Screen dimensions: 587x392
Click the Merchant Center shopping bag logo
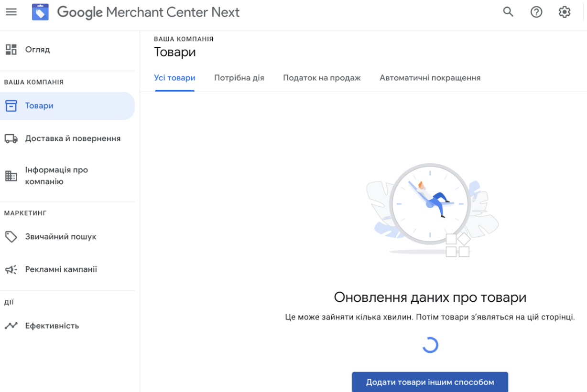pyautogui.click(x=40, y=11)
